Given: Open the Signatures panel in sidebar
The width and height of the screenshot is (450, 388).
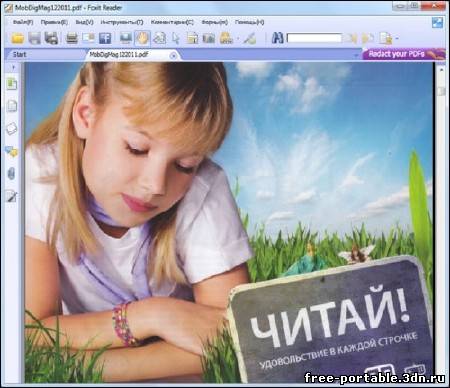Looking at the screenshot, I should pos(12,196).
